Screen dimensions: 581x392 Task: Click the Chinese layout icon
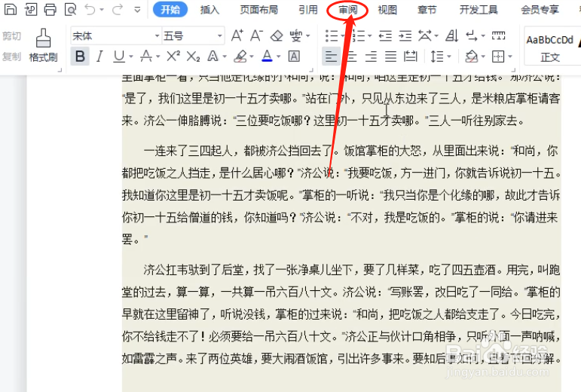coord(425,36)
